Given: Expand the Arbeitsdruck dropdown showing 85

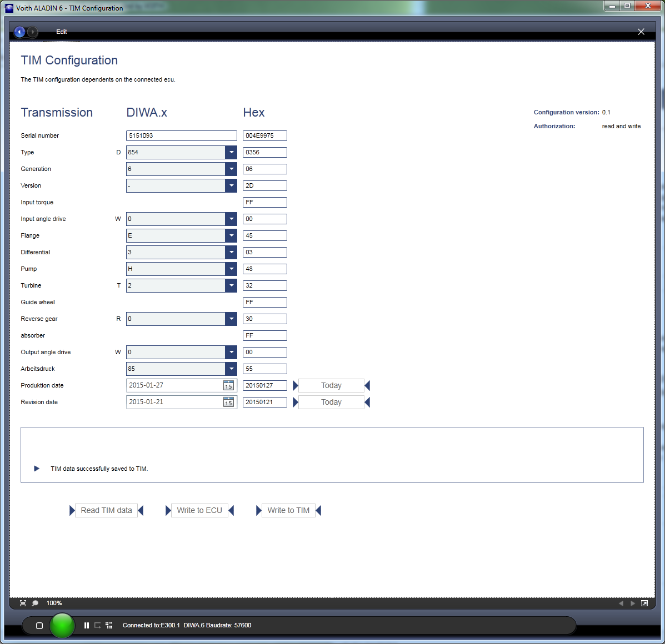Looking at the screenshot, I should click(x=231, y=369).
